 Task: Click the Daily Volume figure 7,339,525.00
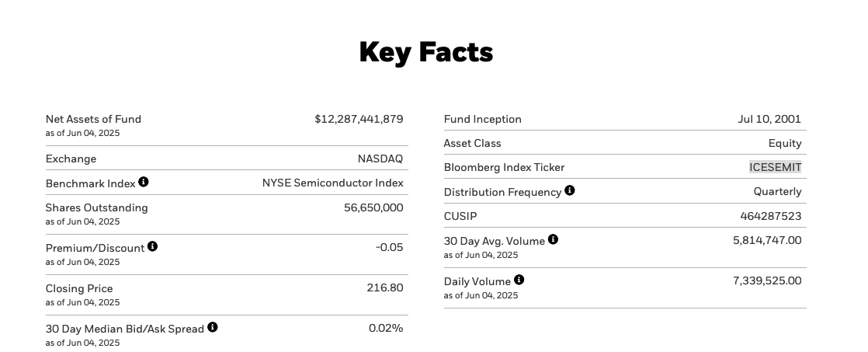[x=766, y=281]
